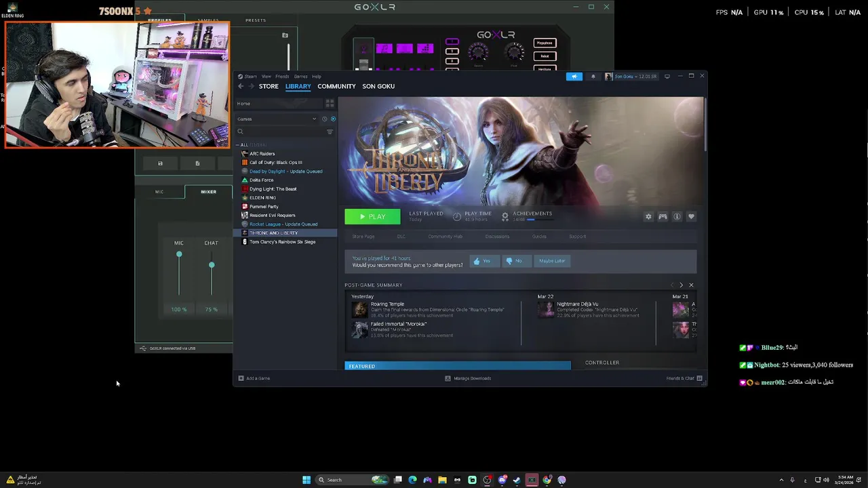The height and width of the screenshot is (488, 868).
Task: Click the library search field
Action: point(279,131)
